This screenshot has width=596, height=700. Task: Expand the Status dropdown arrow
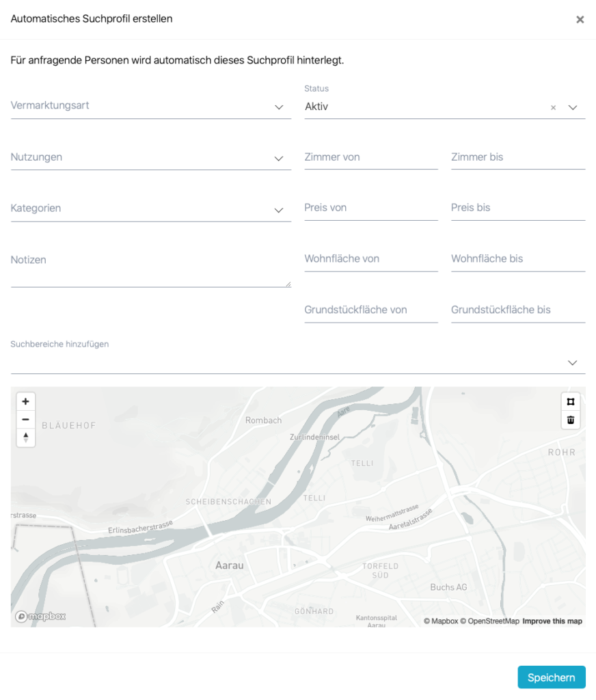573,107
